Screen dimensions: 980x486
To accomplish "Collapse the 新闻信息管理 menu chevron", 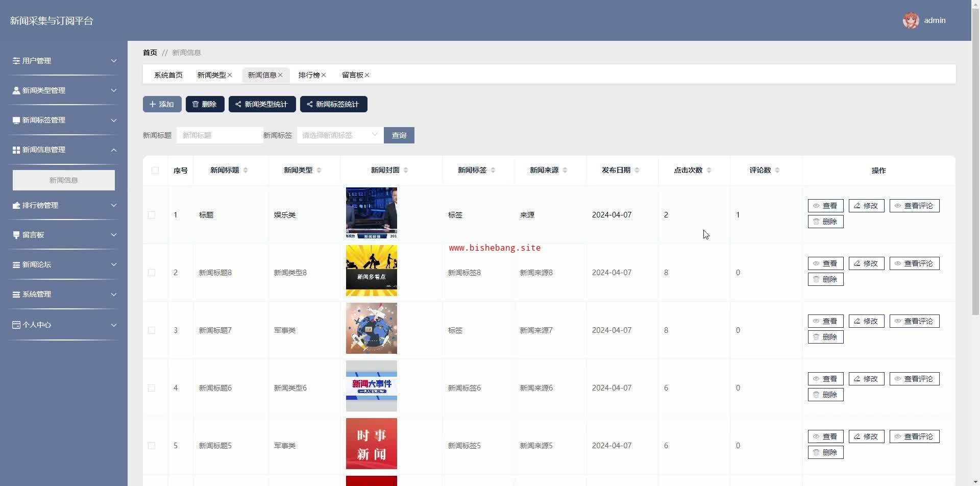I will pyautogui.click(x=114, y=150).
